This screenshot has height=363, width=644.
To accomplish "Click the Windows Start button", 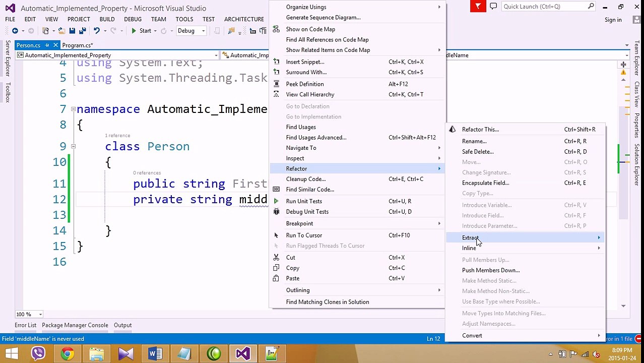I will tap(11, 353).
